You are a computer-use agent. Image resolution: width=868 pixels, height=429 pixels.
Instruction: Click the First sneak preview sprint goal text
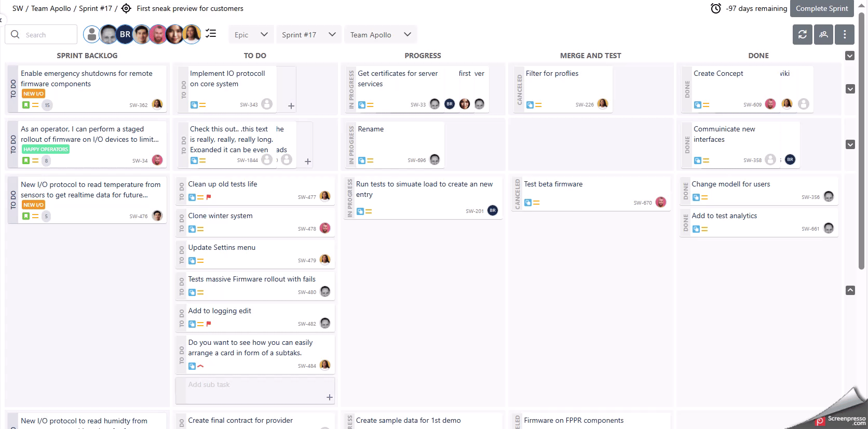pos(190,8)
